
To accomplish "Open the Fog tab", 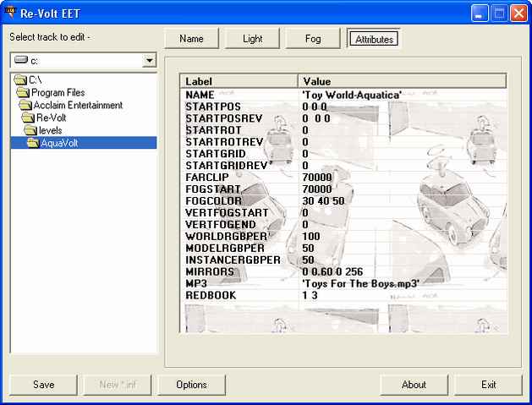I will point(313,39).
